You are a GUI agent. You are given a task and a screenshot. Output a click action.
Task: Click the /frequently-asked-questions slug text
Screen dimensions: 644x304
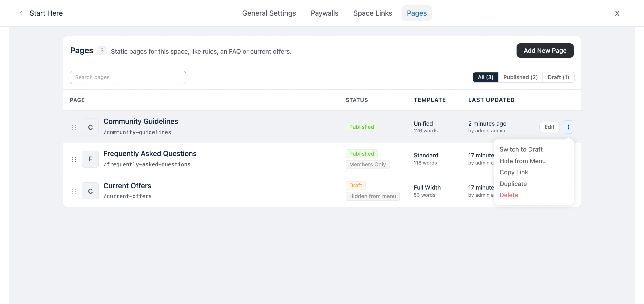point(147,165)
